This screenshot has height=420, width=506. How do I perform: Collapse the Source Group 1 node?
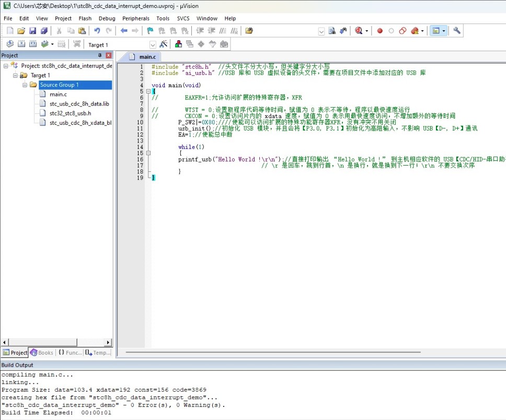[25, 85]
